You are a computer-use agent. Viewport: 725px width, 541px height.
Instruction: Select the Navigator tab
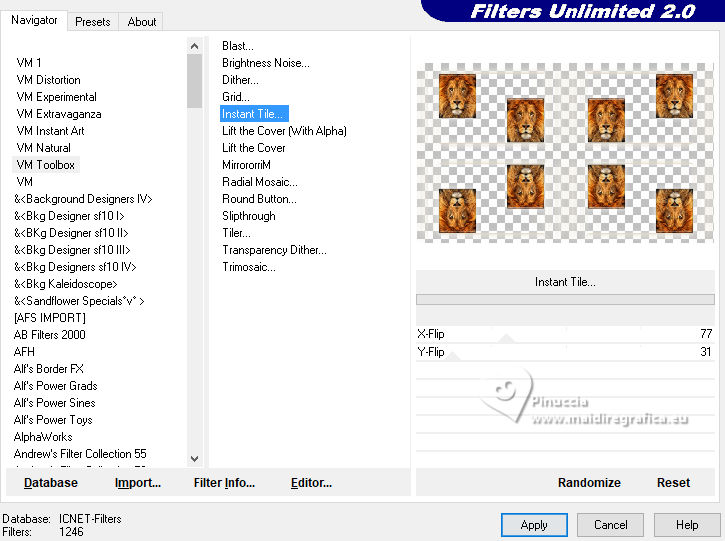(34, 20)
